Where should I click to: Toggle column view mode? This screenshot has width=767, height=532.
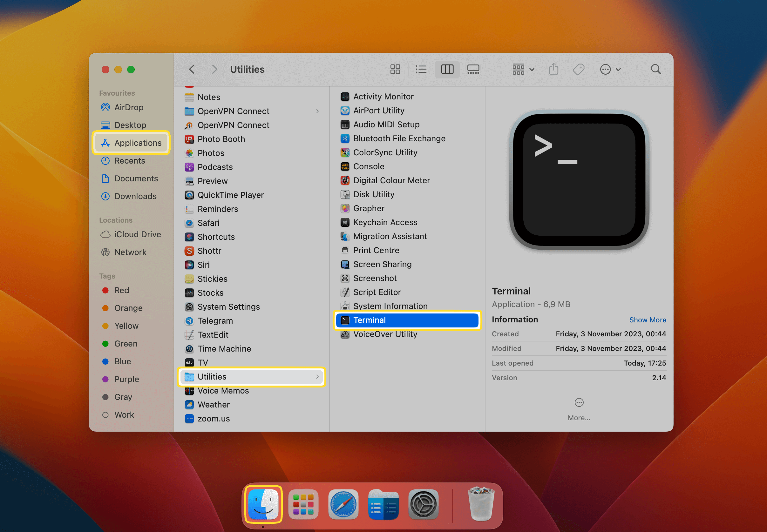[447, 69]
